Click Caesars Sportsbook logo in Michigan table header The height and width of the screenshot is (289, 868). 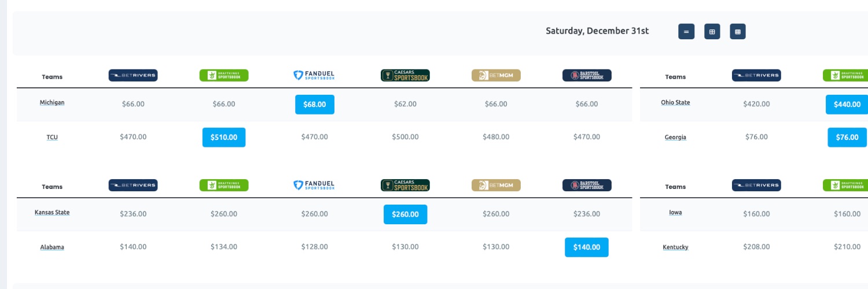[x=405, y=75]
